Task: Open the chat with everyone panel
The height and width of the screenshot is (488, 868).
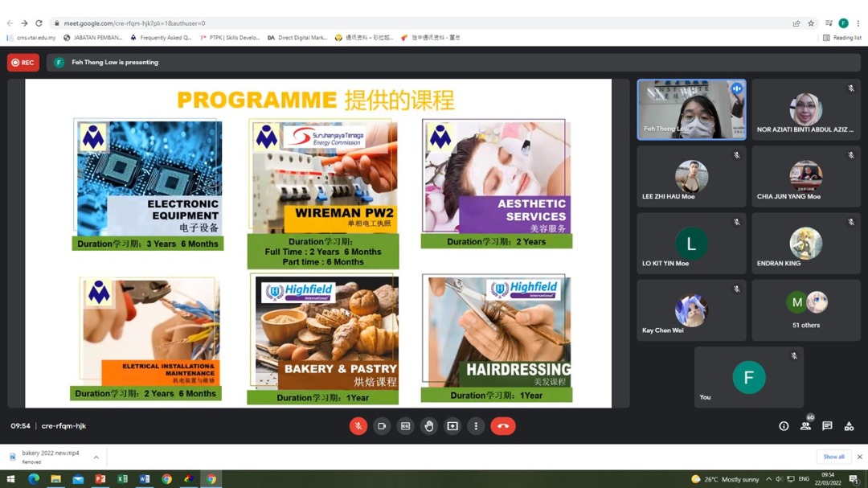Action: (x=827, y=426)
